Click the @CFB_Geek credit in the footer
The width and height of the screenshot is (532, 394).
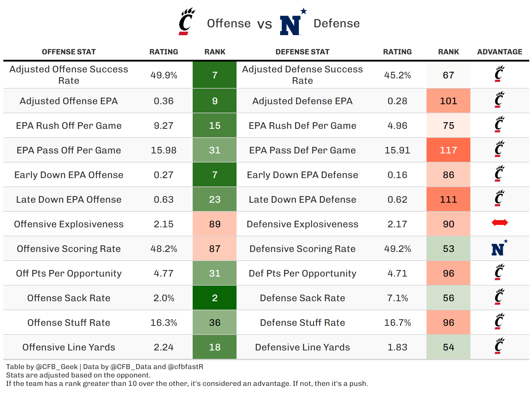[57, 367]
